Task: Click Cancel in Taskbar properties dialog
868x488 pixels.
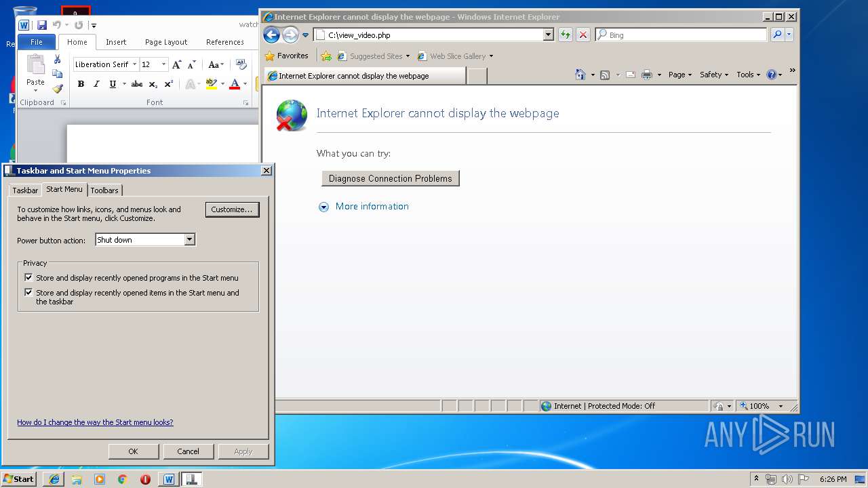Action: coord(188,451)
